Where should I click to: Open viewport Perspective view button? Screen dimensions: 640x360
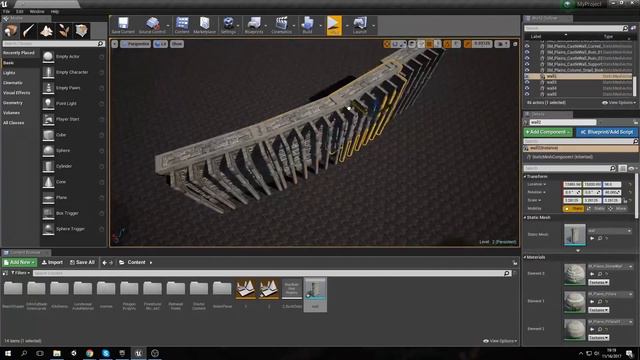click(136, 44)
